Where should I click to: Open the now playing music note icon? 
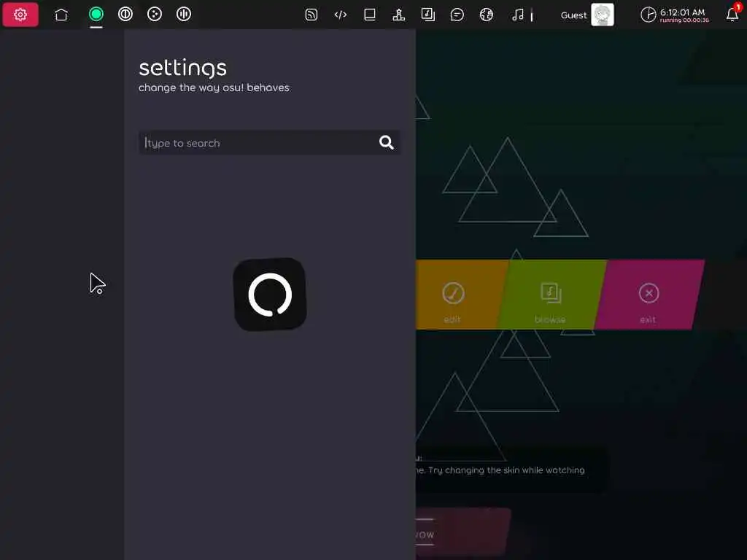coord(518,15)
